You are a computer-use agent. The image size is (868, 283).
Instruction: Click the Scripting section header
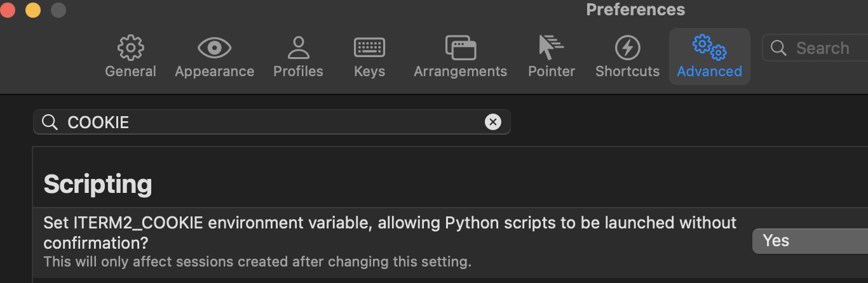[x=98, y=184]
